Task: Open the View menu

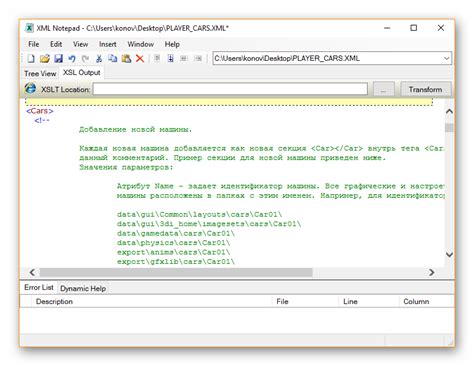Action: [x=80, y=44]
